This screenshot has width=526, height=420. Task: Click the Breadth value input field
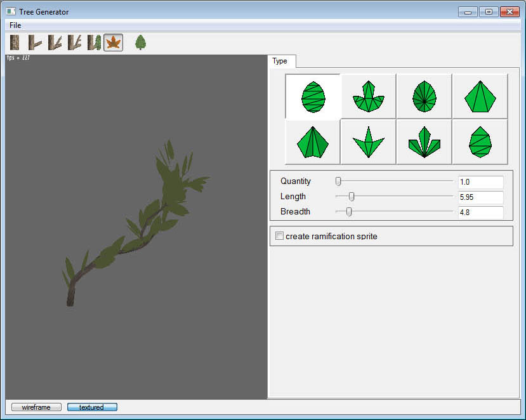(x=480, y=213)
